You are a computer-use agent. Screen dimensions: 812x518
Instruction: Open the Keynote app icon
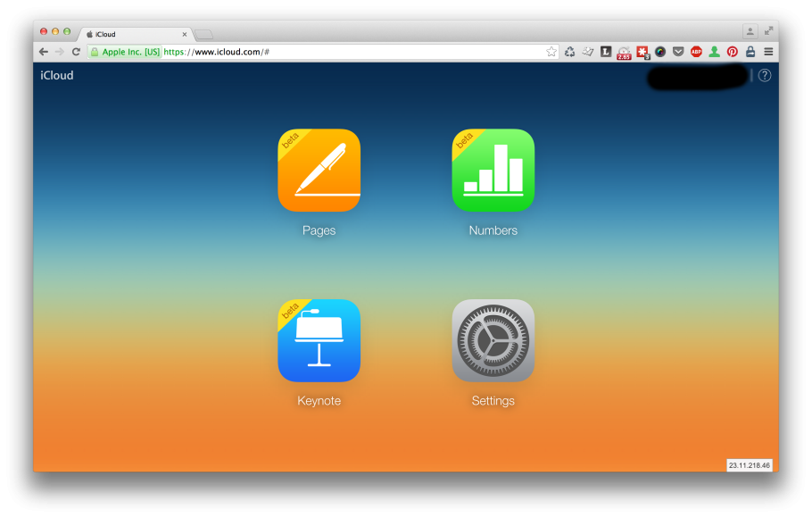click(x=319, y=340)
